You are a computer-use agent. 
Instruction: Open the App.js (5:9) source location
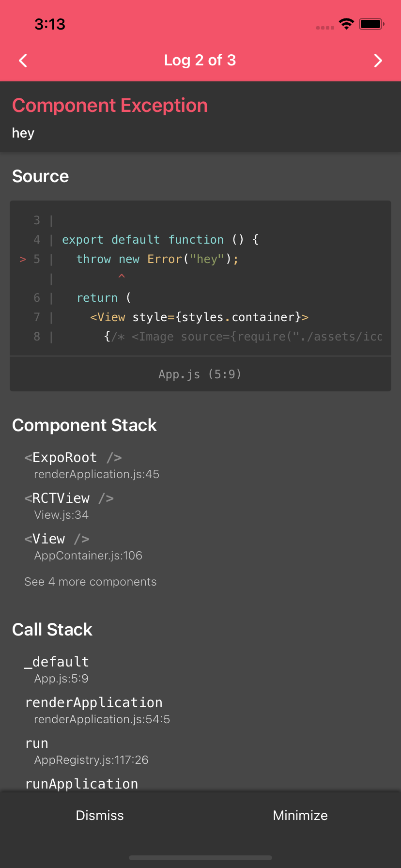[x=200, y=374]
